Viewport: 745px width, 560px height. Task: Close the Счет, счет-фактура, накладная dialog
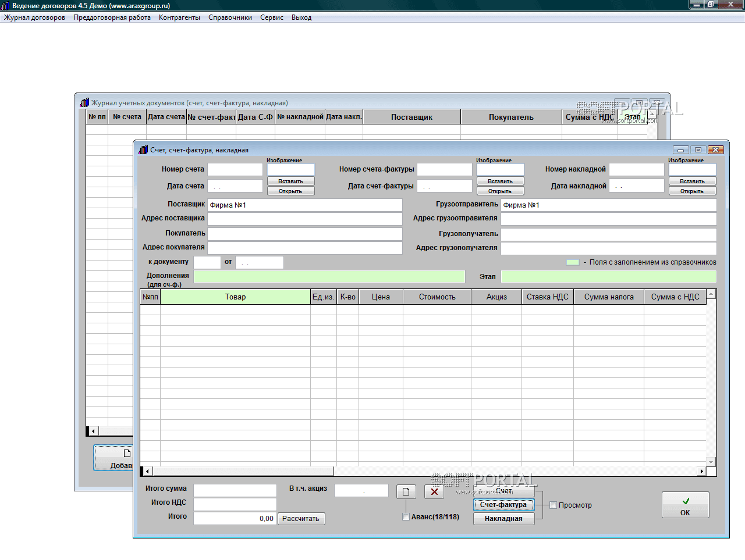tap(715, 149)
